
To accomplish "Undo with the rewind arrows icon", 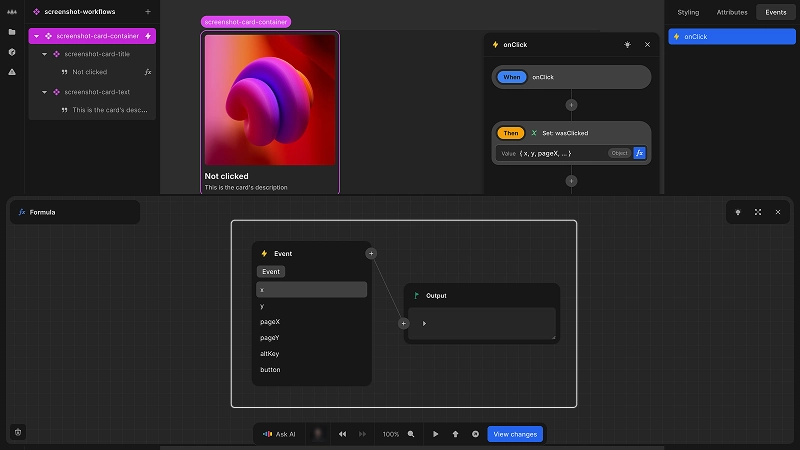I will click(x=342, y=434).
